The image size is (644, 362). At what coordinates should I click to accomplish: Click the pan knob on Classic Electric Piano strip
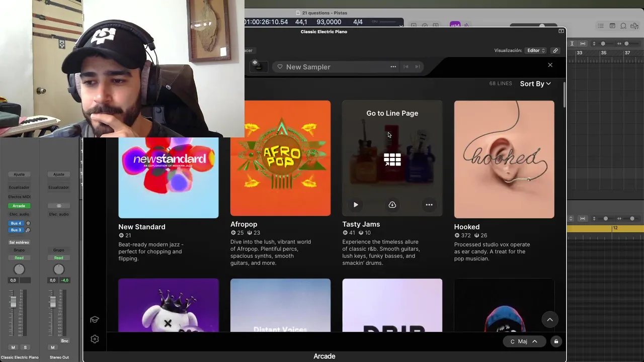click(19, 270)
